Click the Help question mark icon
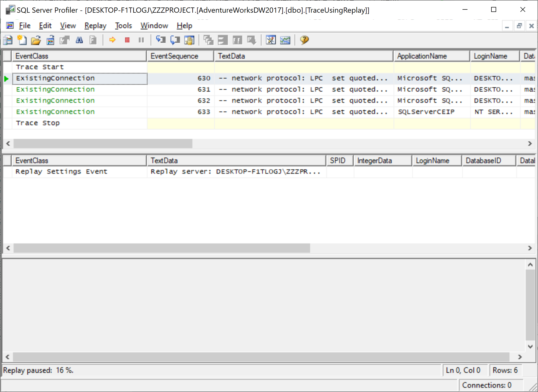Image resolution: width=538 pixels, height=392 pixels. pyautogui.click(x=304, y=40)
